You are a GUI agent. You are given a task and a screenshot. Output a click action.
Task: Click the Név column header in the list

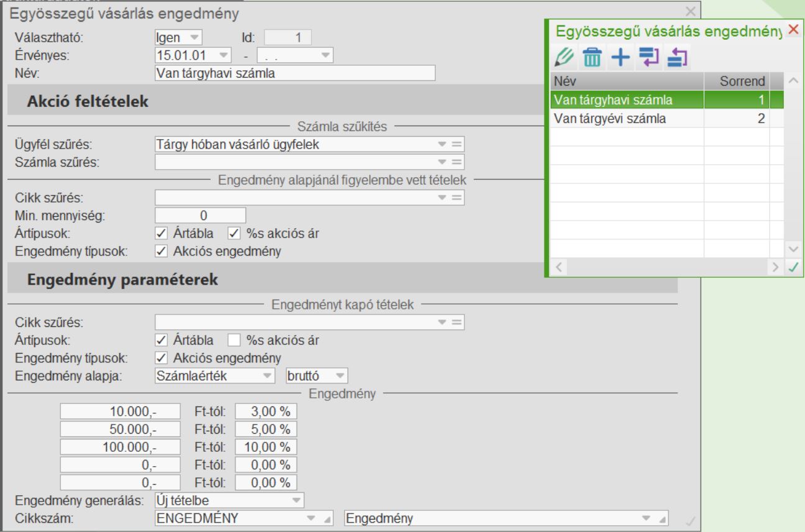(627, 81)
